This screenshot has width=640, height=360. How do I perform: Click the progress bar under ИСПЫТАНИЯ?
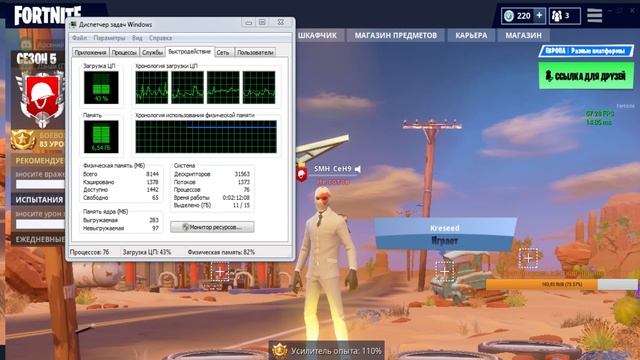point(40,224)
